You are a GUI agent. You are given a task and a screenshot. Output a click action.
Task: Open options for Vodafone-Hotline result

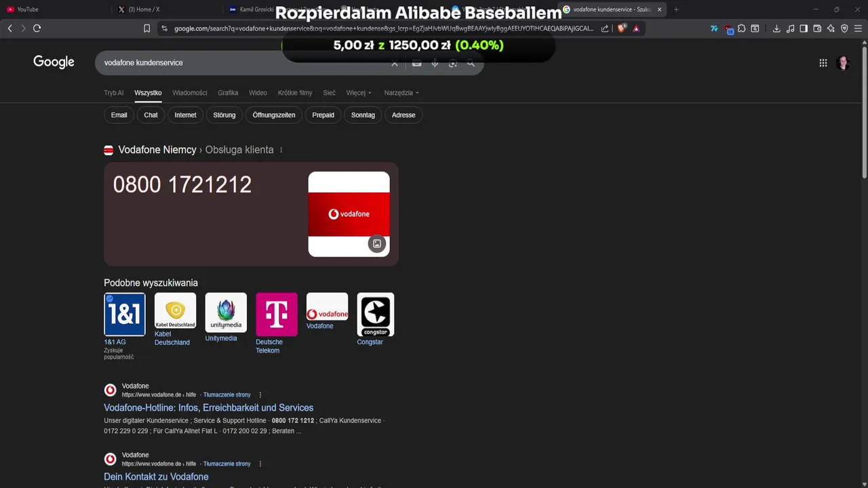260,395
